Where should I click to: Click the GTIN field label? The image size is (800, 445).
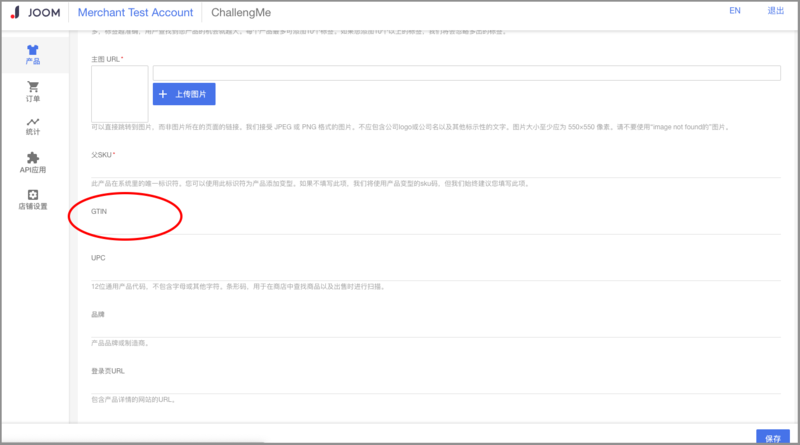coord(99,211)
